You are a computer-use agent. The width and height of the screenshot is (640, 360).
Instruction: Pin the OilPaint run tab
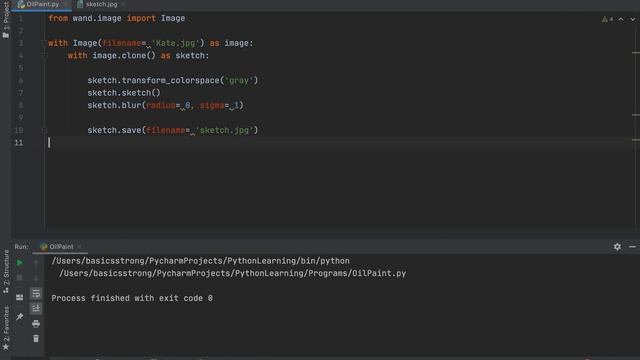coord(20,316)
